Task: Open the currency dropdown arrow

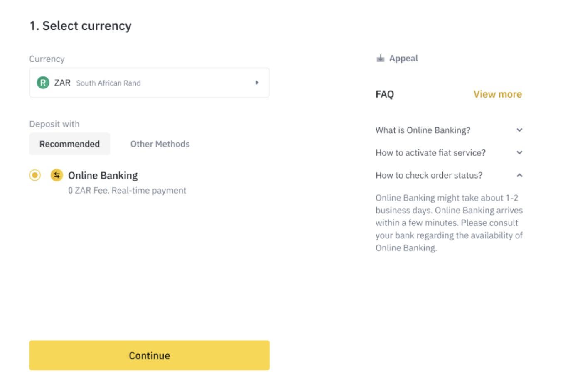Action: 257,83
